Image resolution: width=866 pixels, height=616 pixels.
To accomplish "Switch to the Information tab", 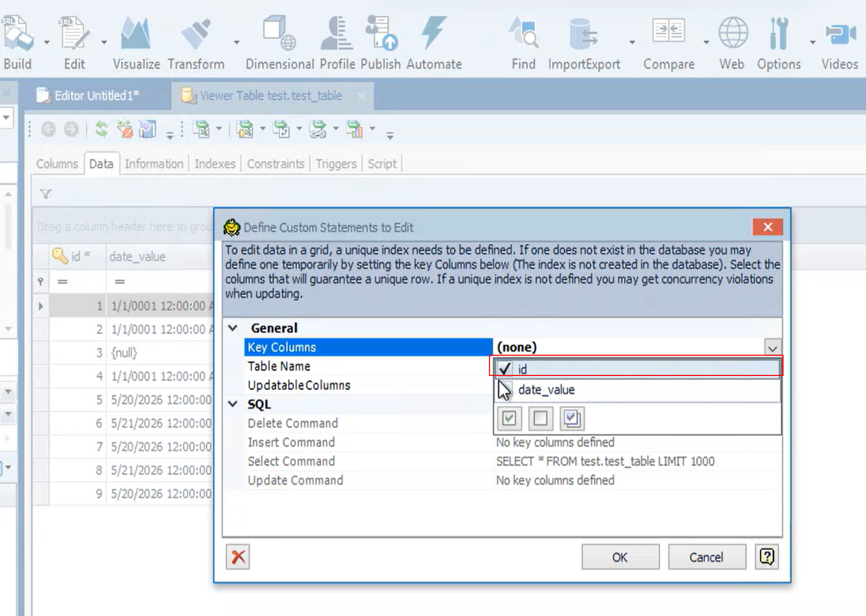I will tap(154, 164).
